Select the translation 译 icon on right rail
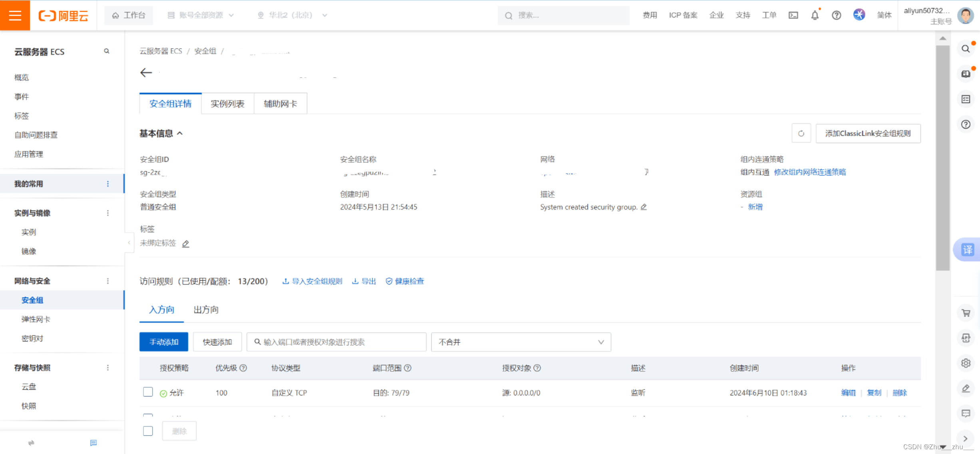 click(x=967, y=250)
